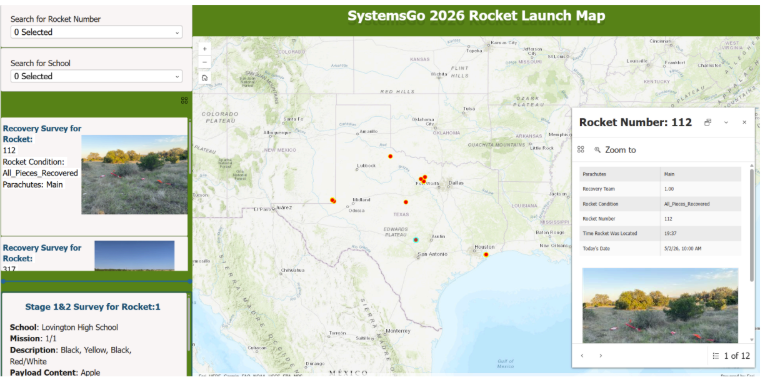Close the Rocket Number 112 popup

tap(744, 123)
